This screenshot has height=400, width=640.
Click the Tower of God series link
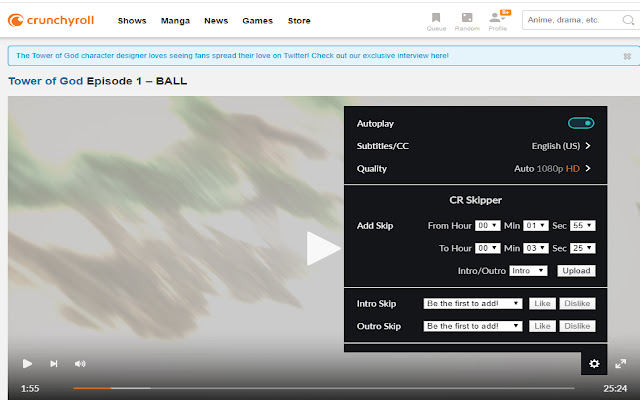click(46, 81)
